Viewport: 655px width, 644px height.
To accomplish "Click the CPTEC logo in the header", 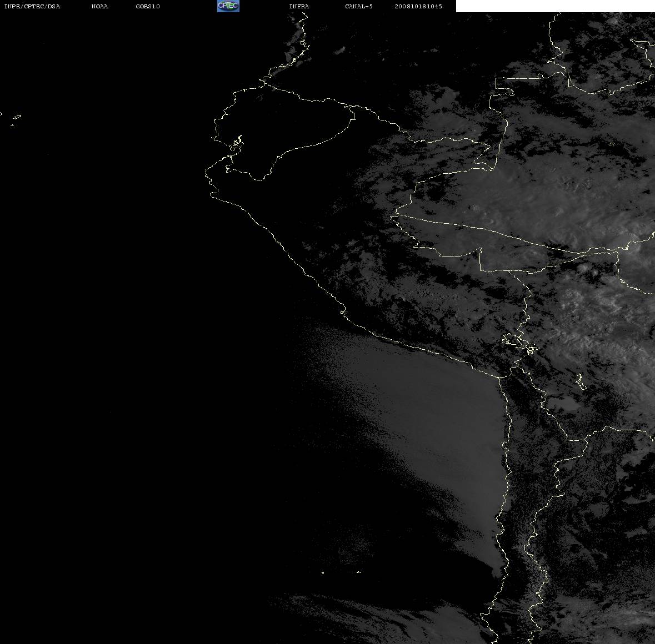I will (x=228, y=6).
